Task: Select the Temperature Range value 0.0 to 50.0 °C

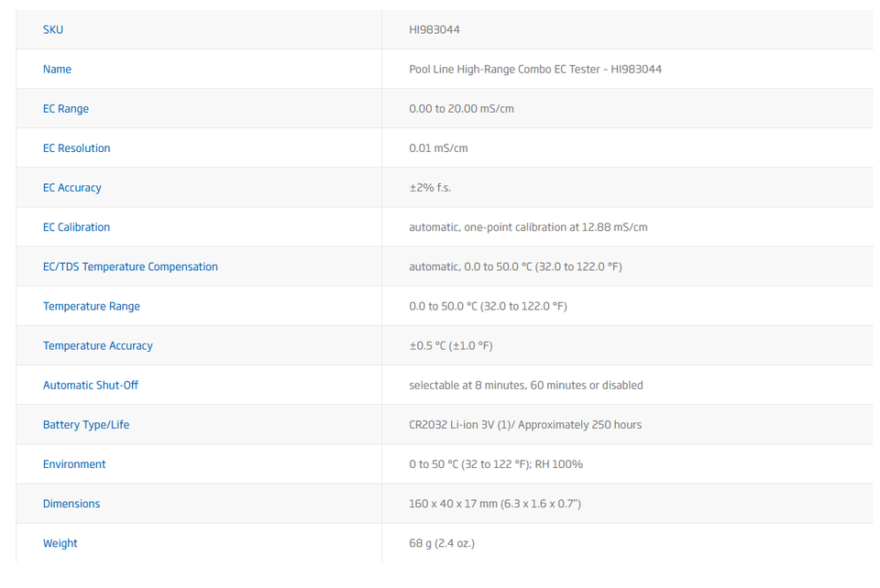Action: [x=488, y=306]
